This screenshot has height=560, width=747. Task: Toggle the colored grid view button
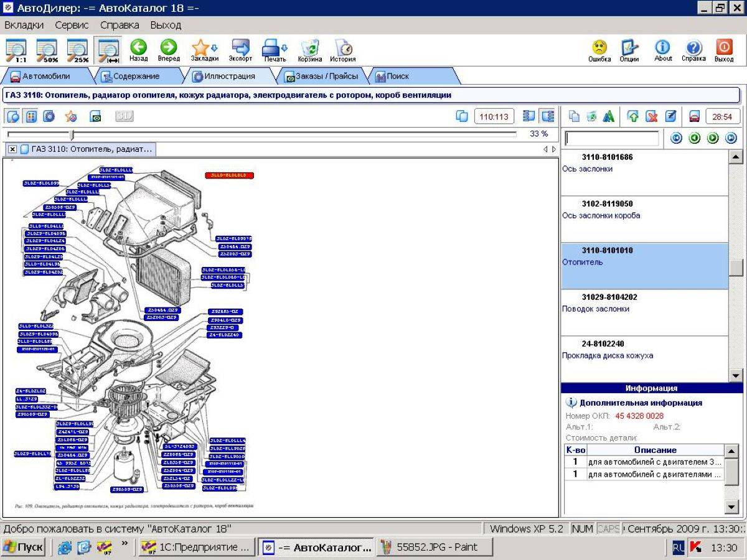click(31, 116)
